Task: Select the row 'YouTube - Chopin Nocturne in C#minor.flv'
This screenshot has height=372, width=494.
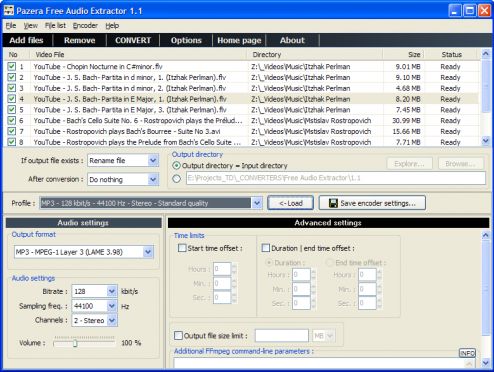Action: 241,67
